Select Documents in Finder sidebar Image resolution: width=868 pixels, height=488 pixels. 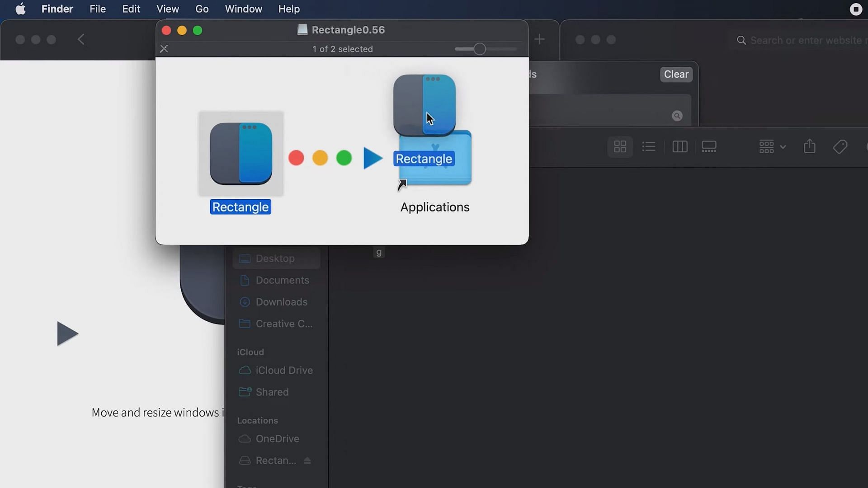276,280
